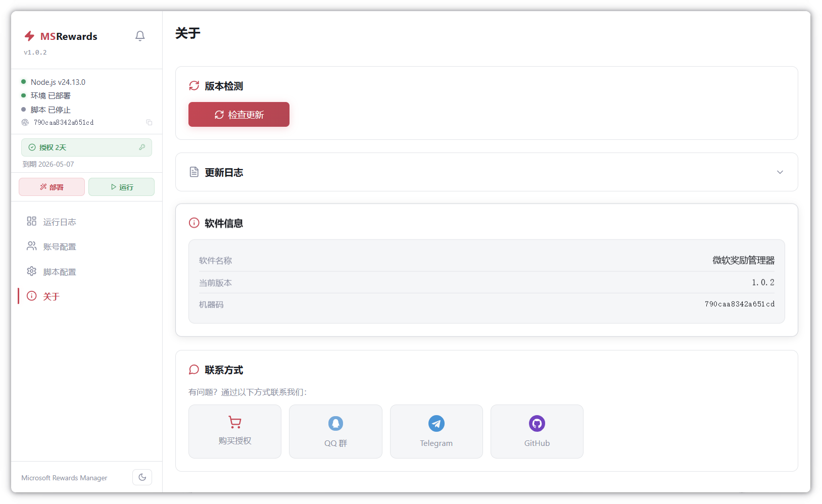Click the Node.js v24.13.0 status line
Viewport: 822px width, 504px height.
click(x=58, y=82)
